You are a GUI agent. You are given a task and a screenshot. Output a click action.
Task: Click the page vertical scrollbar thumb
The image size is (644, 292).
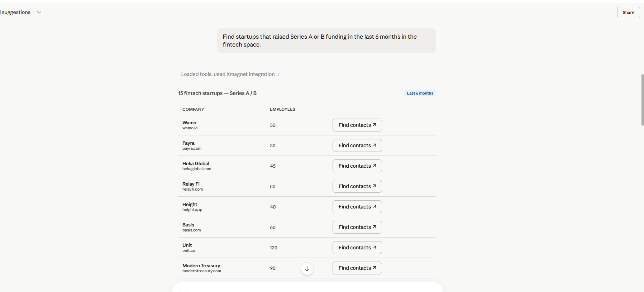click(642, 100)
